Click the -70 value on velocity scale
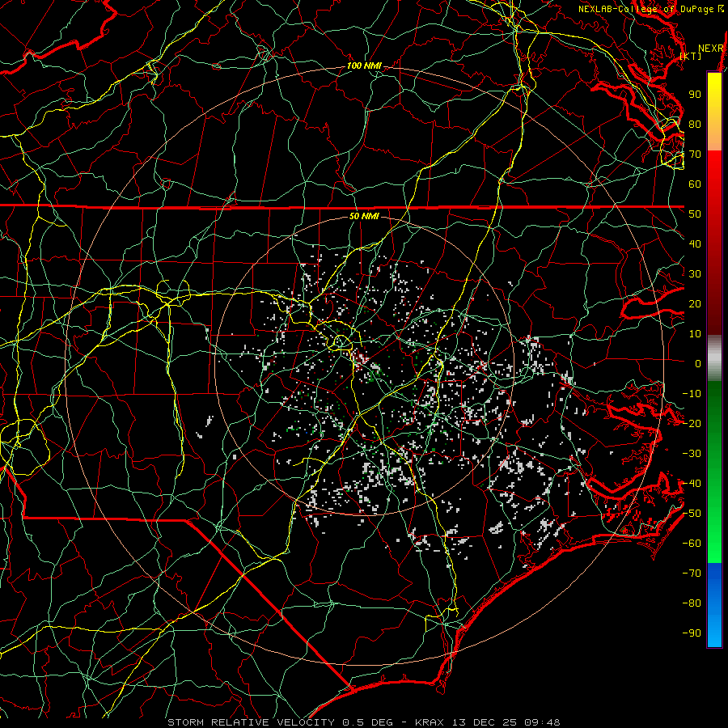The image size is (728, 728). tap(692, 574)
